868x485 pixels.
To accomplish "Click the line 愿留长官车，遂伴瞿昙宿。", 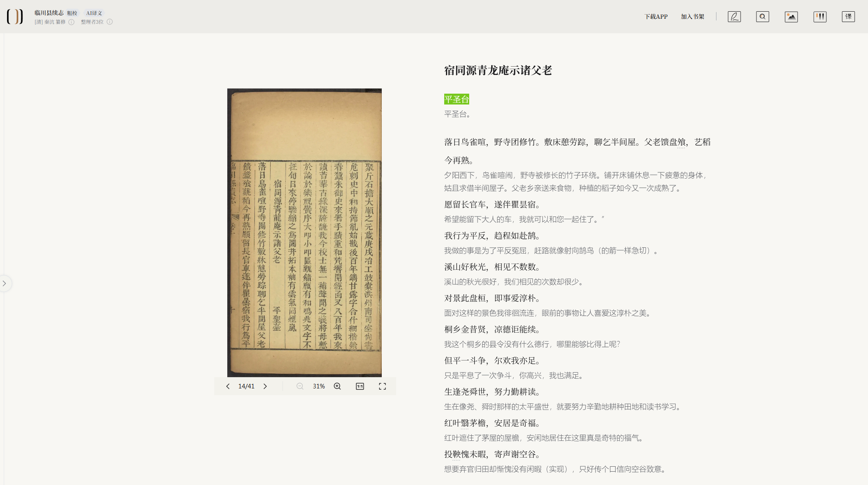I will click(x=494, y=204).
